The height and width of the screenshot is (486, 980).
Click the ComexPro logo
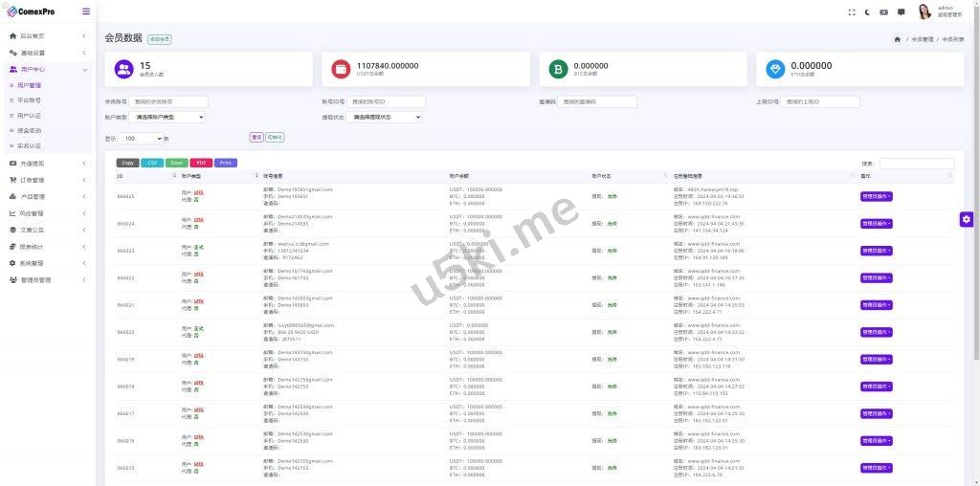point(29,11)
